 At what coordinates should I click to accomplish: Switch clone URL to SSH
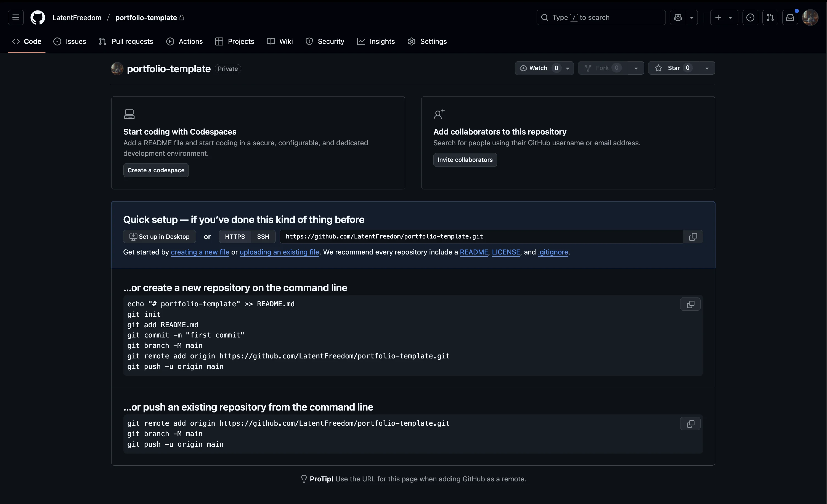click(263, 236)
